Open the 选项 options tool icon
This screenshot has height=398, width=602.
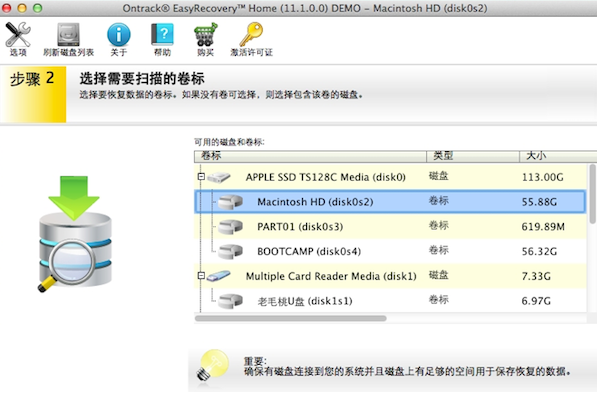pos(18,35)
